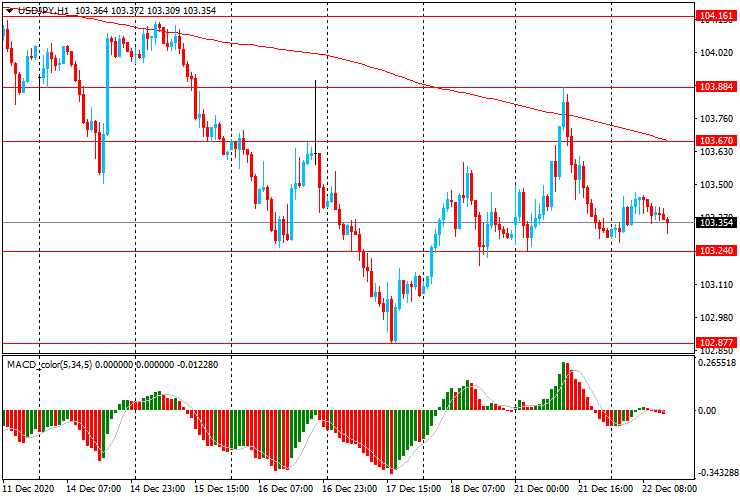
Task: Click the 11 Dec 2020 time axis label
Action: [28, 490]
